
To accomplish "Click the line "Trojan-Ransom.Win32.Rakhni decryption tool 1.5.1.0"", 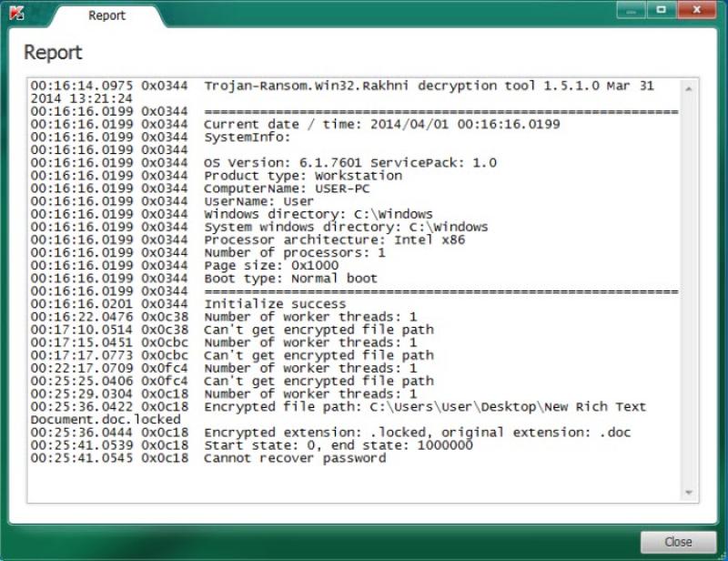I will click(x=342, y=86).
